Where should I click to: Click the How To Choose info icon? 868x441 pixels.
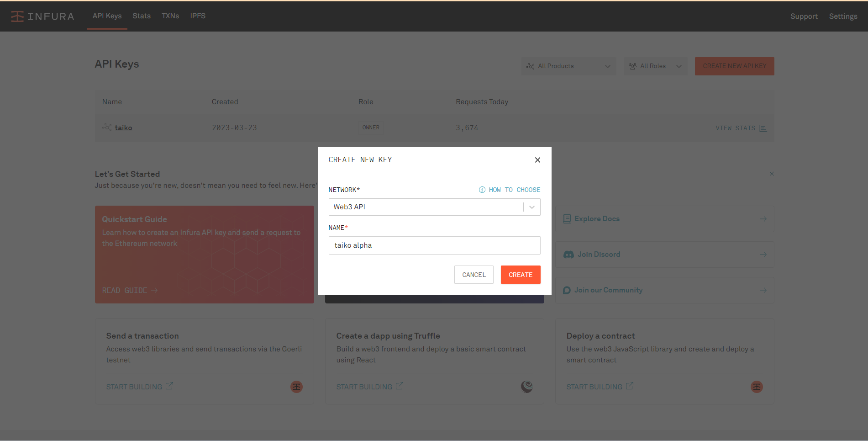(x=482, y=190)
